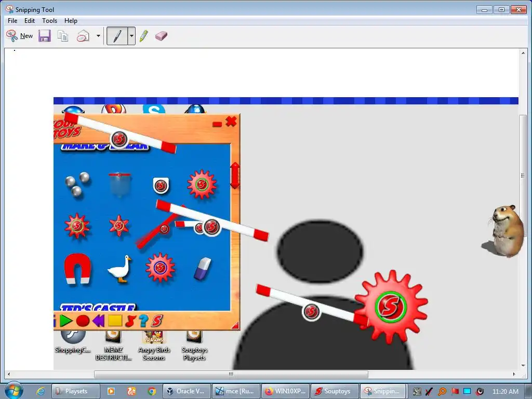
Task: Pick the white shield pivot toy
Action: [161, 185]
